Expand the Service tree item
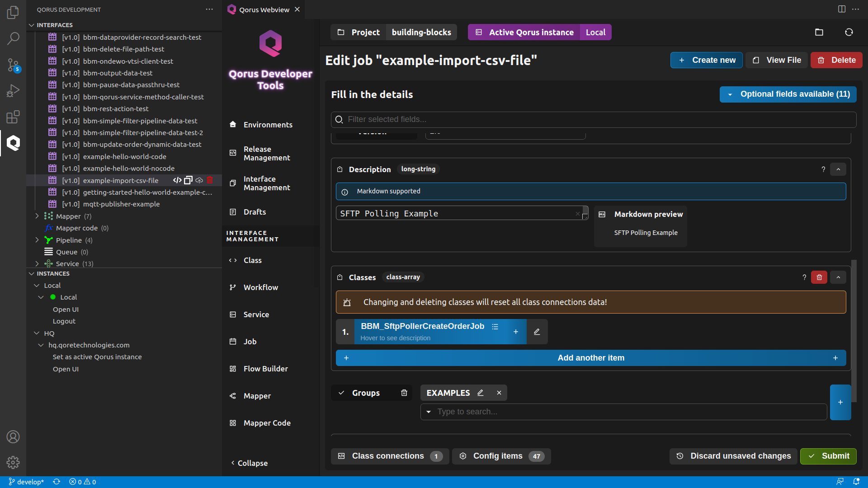 pyautogui.click(x=38, y=263)
